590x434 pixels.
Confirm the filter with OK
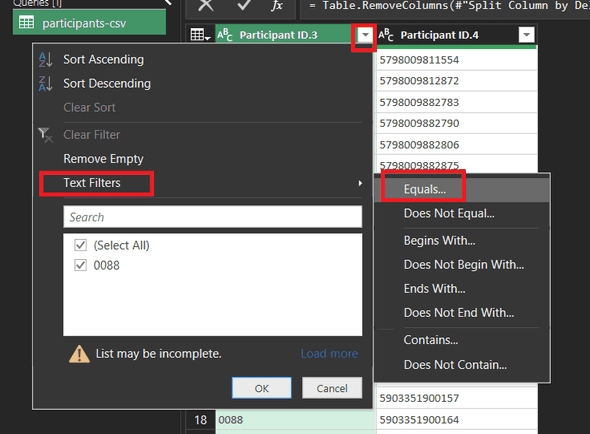tap(262, 388)
